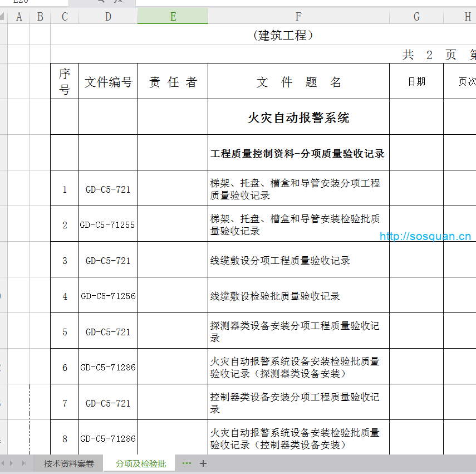Click the GD-C5-71255 file number cell
Image resolution: width=476 pixels, height=474 pixels.
(x=108, y=224)
